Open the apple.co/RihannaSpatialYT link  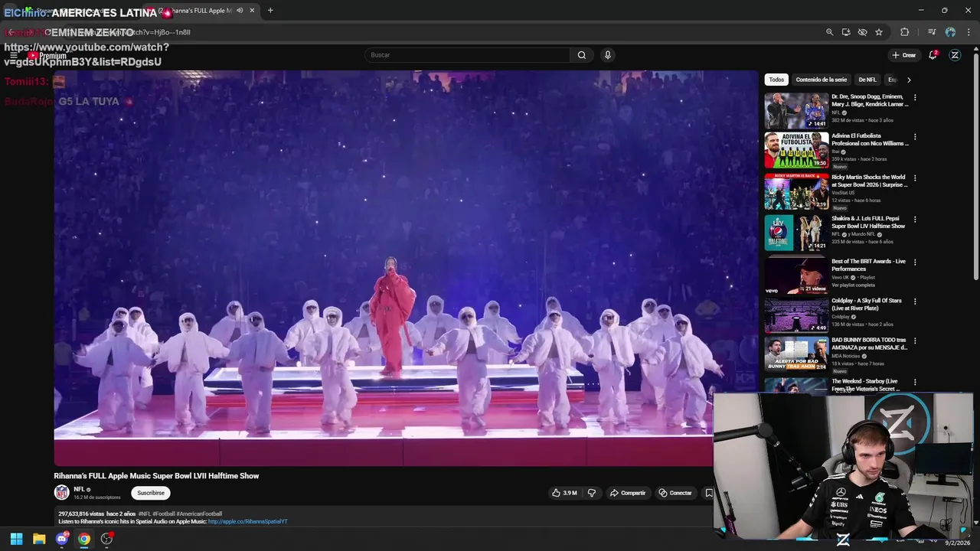click(x=247, y=522)
